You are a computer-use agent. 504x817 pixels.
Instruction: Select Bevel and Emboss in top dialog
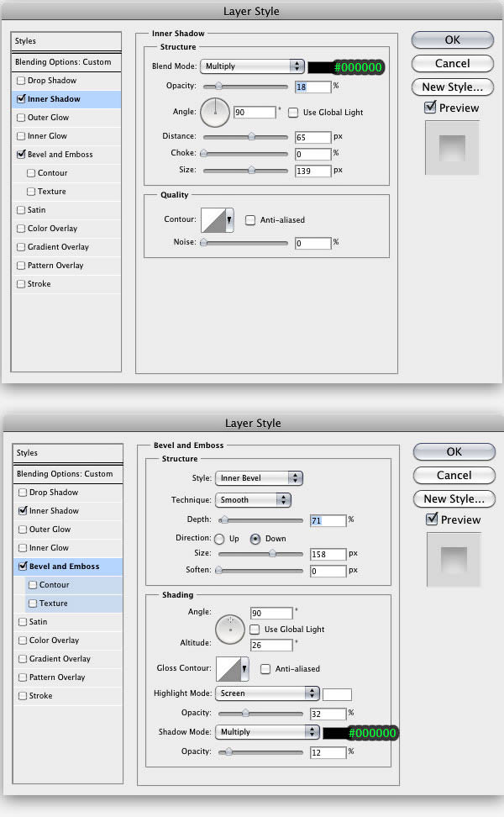click(x=66, y=154)
